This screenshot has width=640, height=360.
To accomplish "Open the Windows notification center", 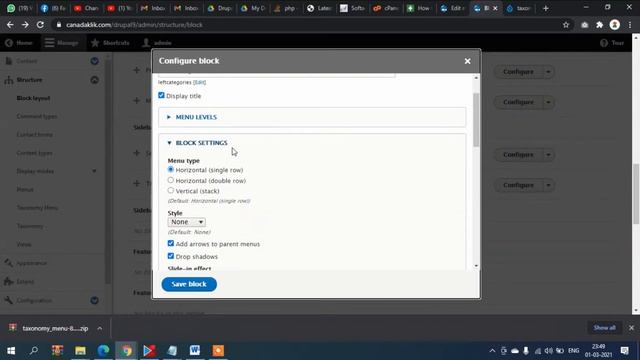I will 624,351.
